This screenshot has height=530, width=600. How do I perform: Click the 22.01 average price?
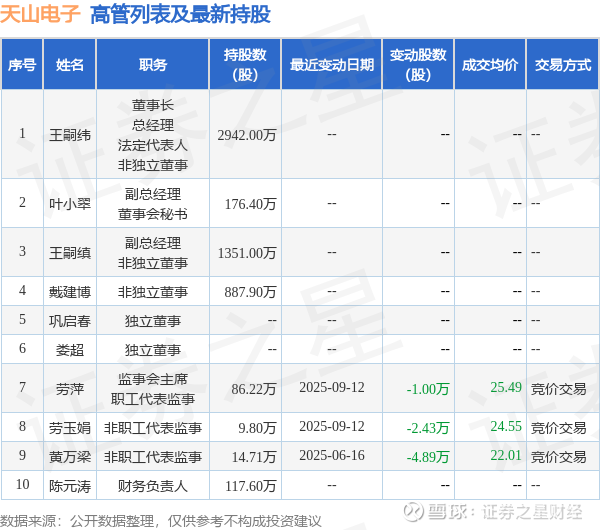pyautogui.click(x=506, y=456)
